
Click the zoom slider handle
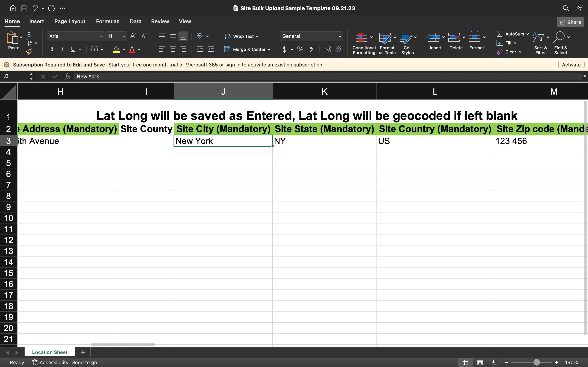pyautogui.click(x=537, y=362)
